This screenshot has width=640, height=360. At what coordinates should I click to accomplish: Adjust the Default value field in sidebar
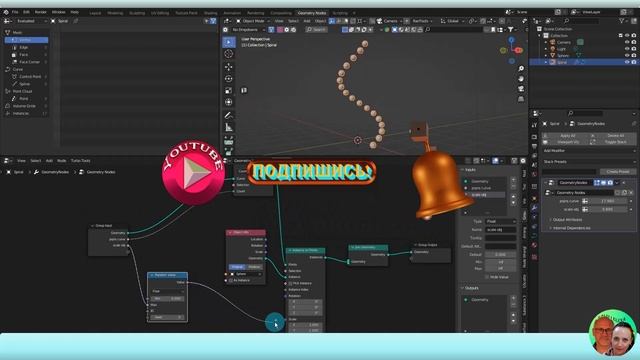click(500, 254)
